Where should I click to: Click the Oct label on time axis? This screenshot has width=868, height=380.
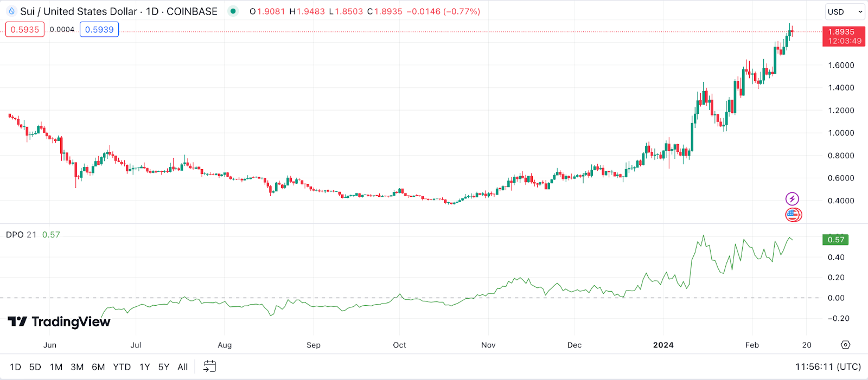point(399,345)
